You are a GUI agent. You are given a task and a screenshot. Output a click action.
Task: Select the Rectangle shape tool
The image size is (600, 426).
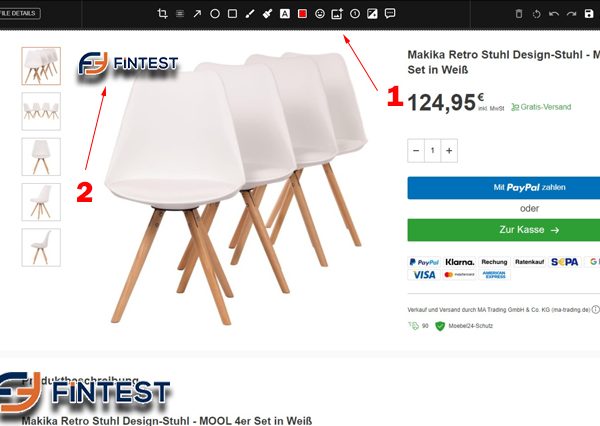coord(232,14)
